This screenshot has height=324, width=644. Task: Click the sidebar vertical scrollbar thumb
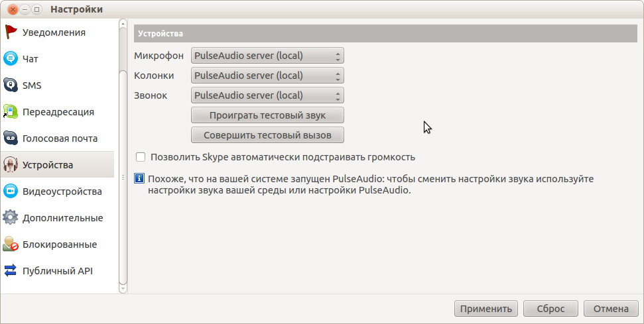[x=123, y=177]
